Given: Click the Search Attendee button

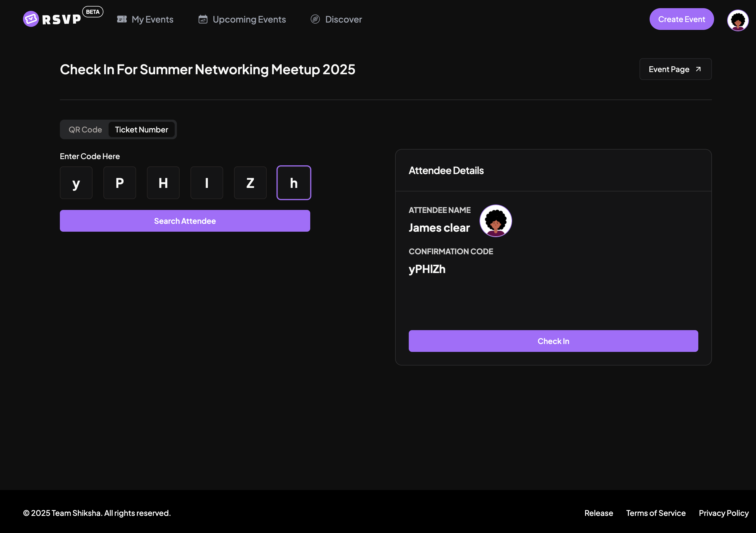Looking at the screenshot, I should (x=185, y=221).
